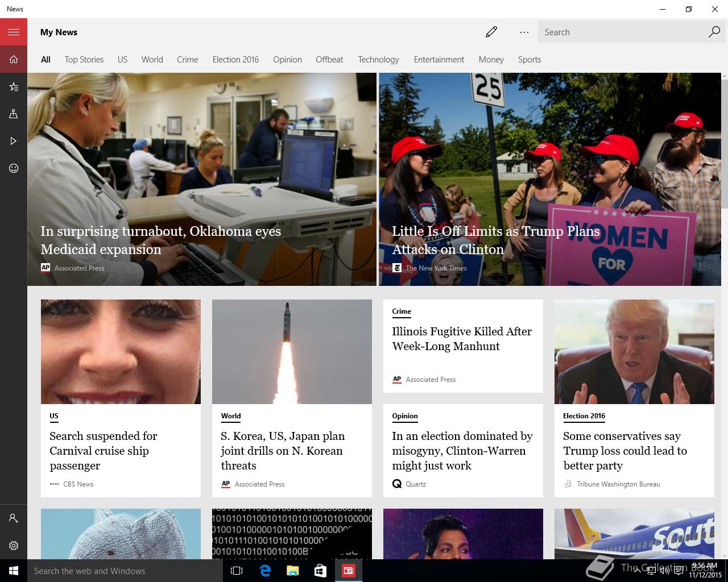728x582 pixels.
Task: Click the pencil edit icon
Action: coord(491,32)
